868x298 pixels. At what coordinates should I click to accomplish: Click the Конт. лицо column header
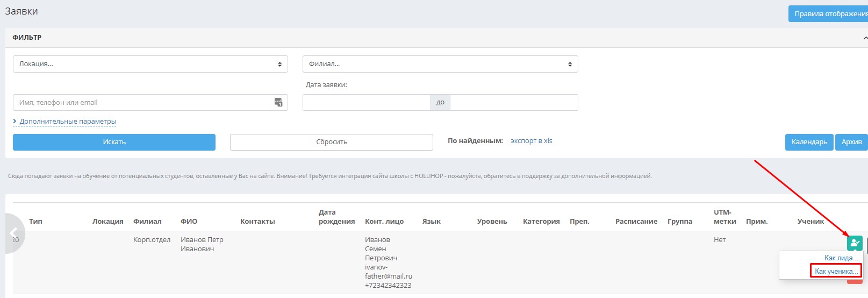coord(384,221)
